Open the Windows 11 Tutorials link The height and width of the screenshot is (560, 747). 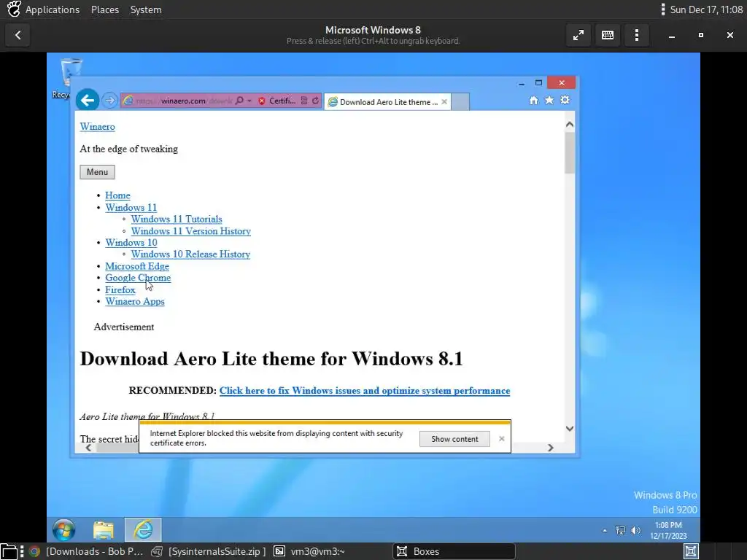point(177,219)
